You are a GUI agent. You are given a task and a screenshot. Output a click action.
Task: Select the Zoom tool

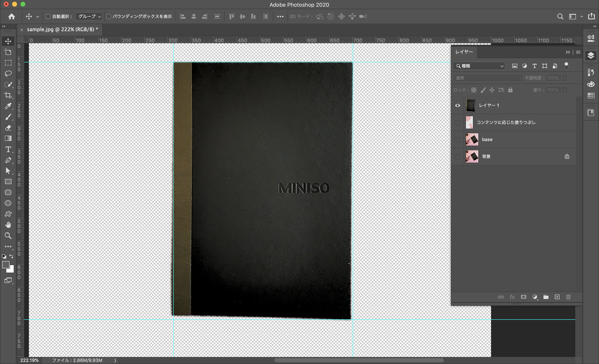[x=8, y=236]
